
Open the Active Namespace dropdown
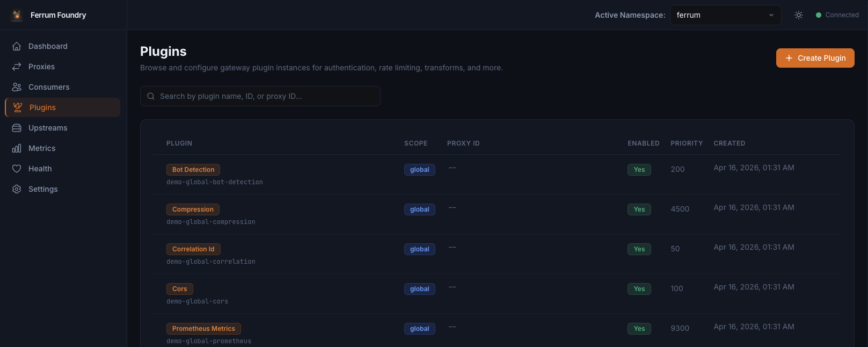click(x=725, y=15)
